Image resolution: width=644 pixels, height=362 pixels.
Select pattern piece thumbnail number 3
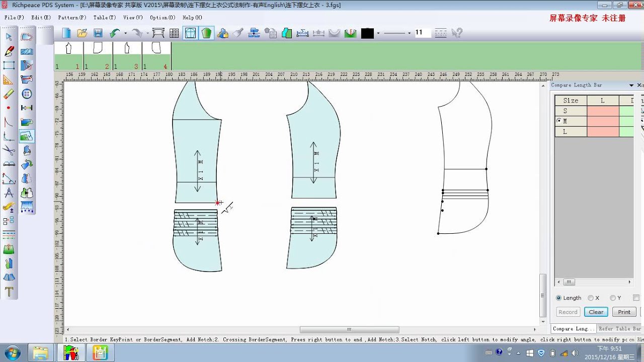[x=127, y=56]
